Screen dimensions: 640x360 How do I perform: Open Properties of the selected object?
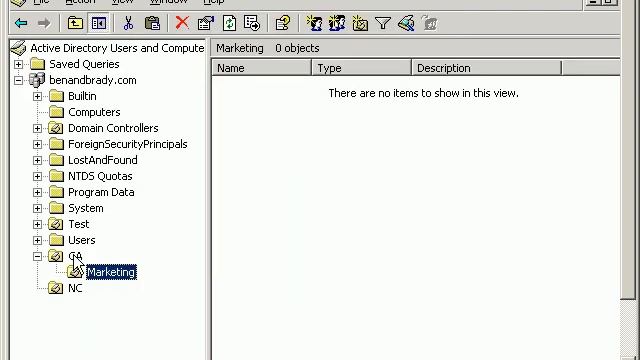click(x=206, y=23)
